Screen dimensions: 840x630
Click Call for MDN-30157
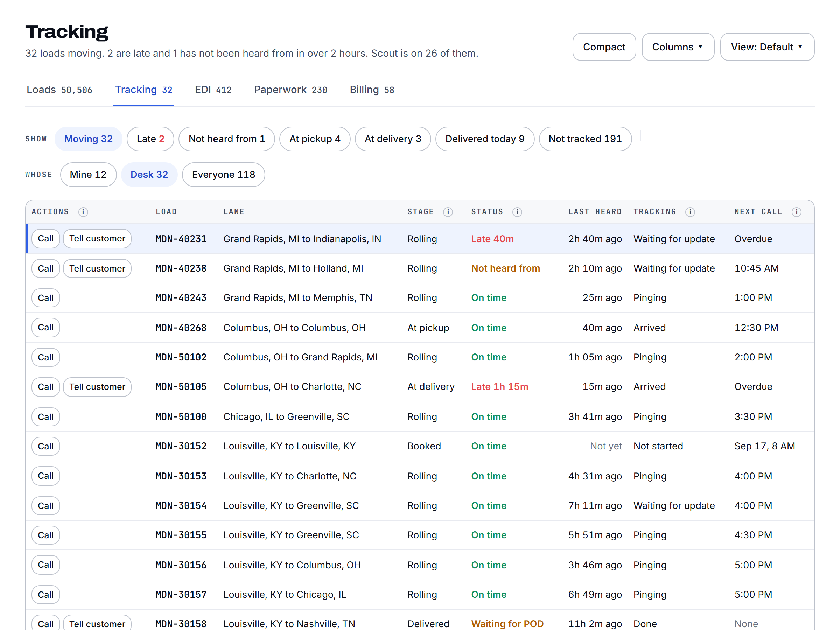(x=45, y=595)
